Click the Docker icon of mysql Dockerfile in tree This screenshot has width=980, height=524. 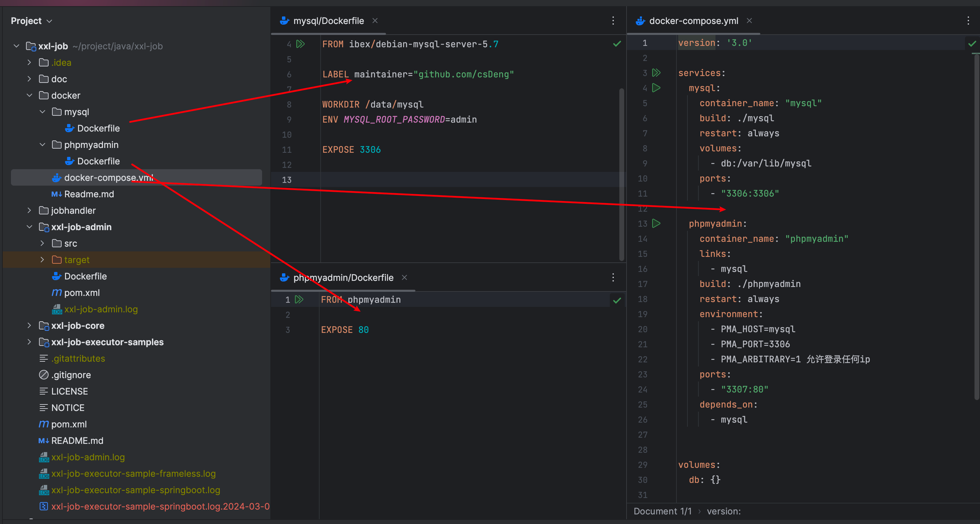pos(69,128)
